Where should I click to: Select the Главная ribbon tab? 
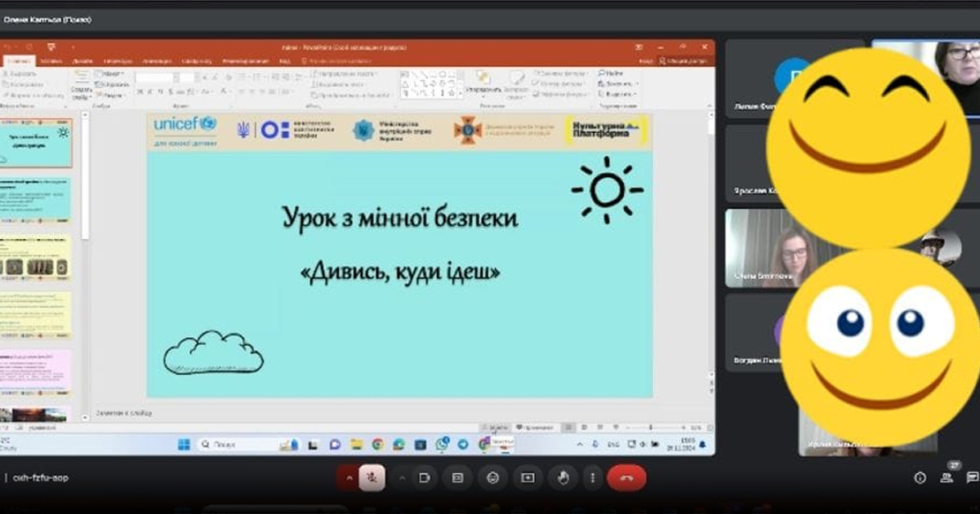pyautogui.click(x=20, y=61)
